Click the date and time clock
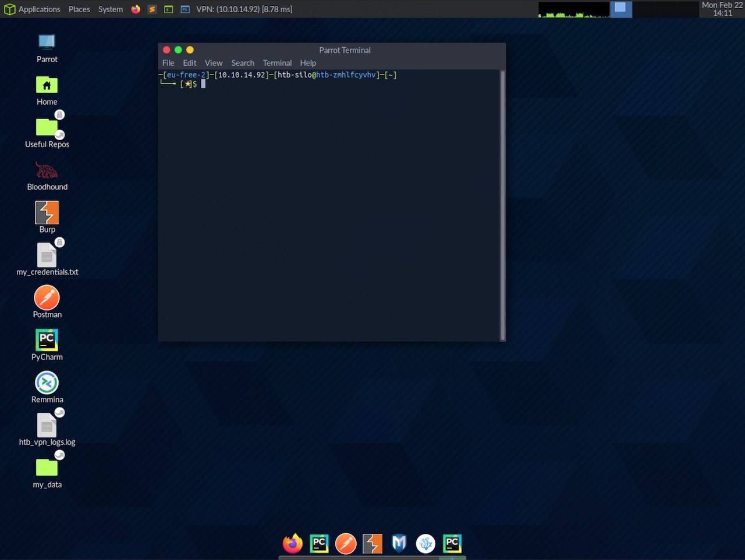The width and height of the screenshot is (745, 560). pyautogui.click(x=722, y=9)
